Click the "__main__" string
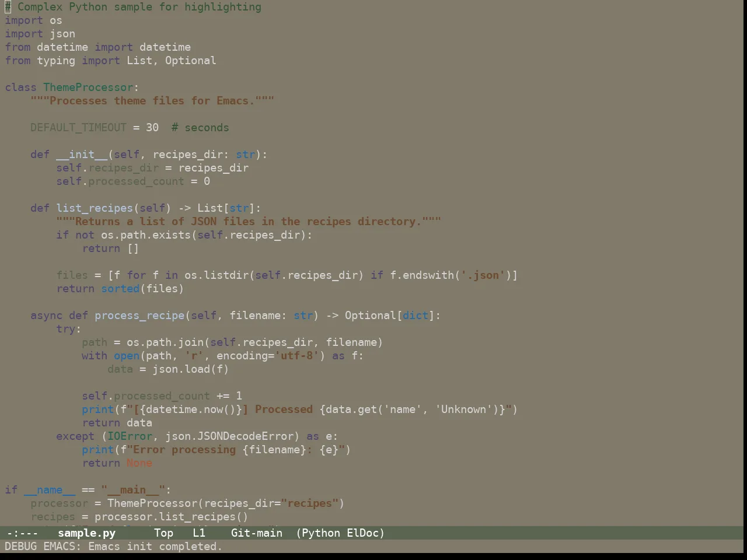The width and height of the screenshot is (747, 560). click(x=133, y=490)
